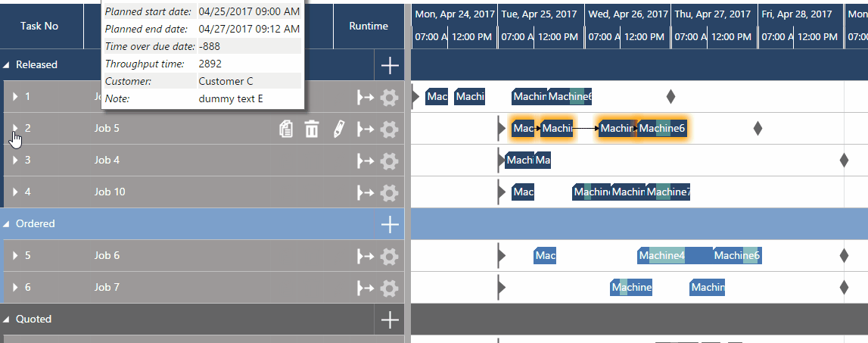Expand task row 2 Job 5
The width and height of the screenshot is (868, 343).
pos(15,129)
